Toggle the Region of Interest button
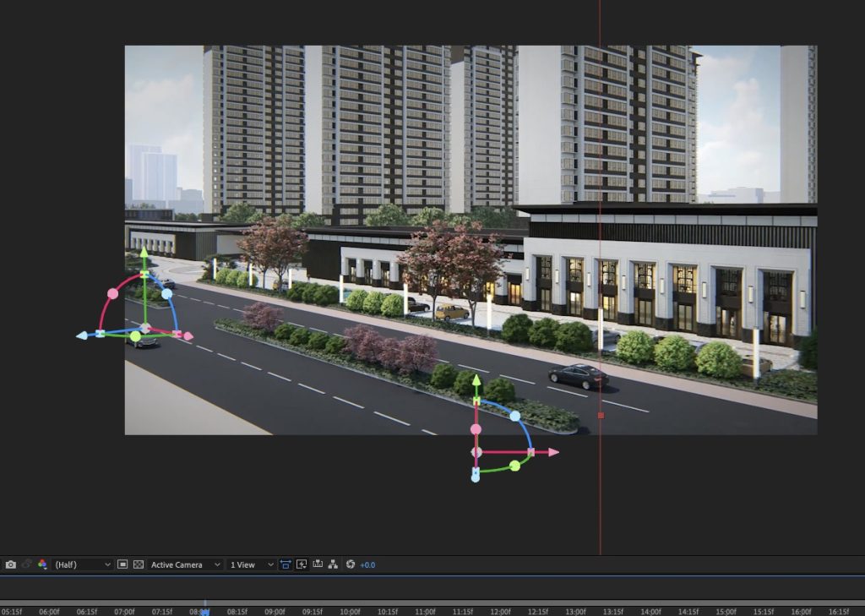This screenshot has height=616, width=865. 122,564
